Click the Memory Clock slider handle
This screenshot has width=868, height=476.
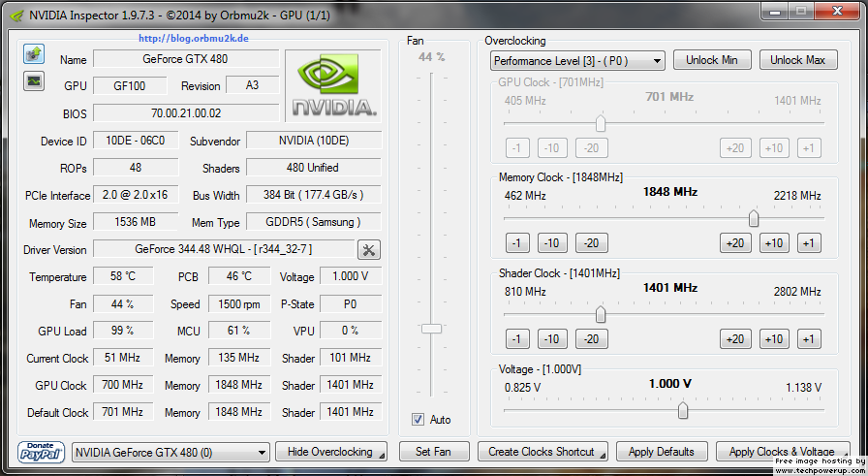754,218
